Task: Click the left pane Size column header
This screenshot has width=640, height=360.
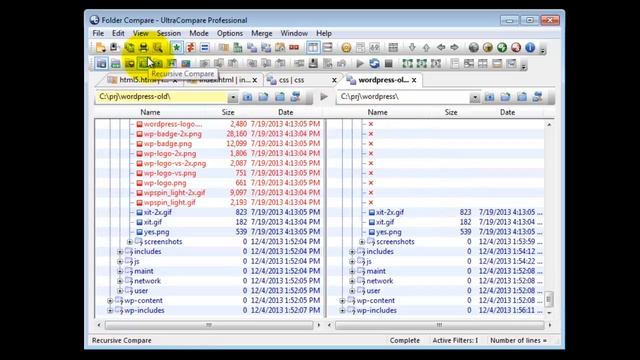Action: pyautogui.click(x=228, y=112)
